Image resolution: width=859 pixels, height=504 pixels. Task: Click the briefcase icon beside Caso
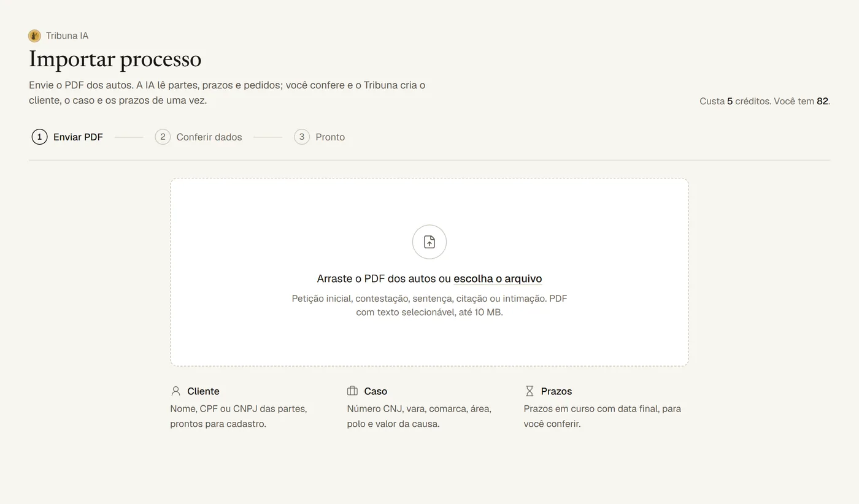352,391
